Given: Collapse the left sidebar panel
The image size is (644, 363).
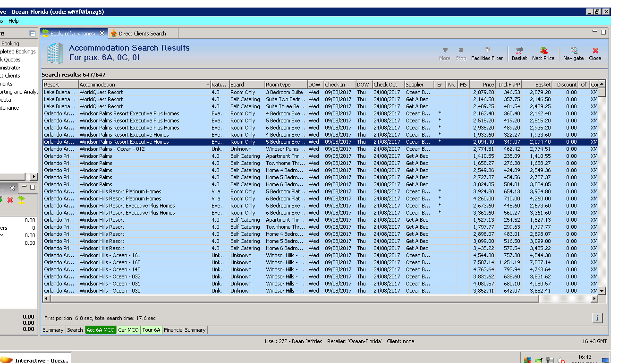Looking at the screenshot, I should (32, 34).
